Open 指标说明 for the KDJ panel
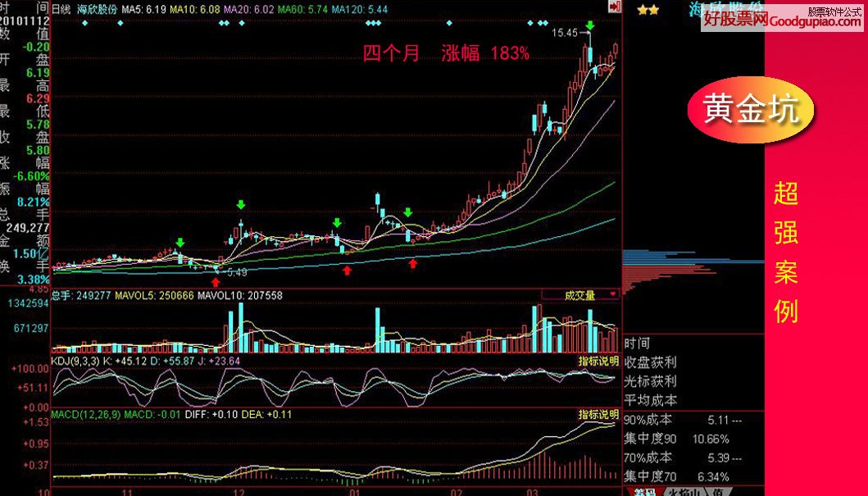Image resolution: width=868 pixels, height=496 pixels. tap(598, 362)
